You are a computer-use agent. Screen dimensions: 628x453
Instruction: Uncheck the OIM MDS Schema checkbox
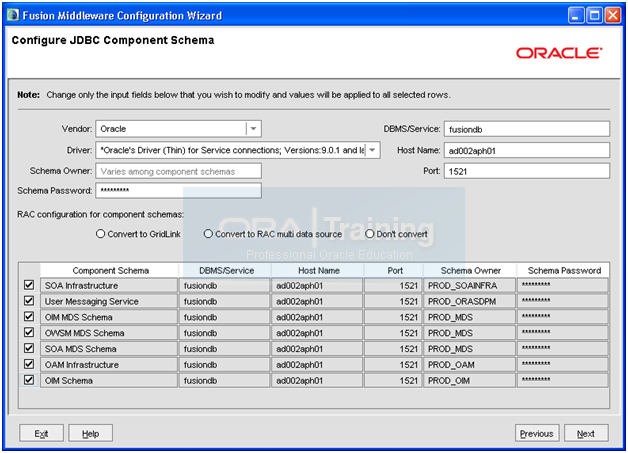[x=29, y=316]
